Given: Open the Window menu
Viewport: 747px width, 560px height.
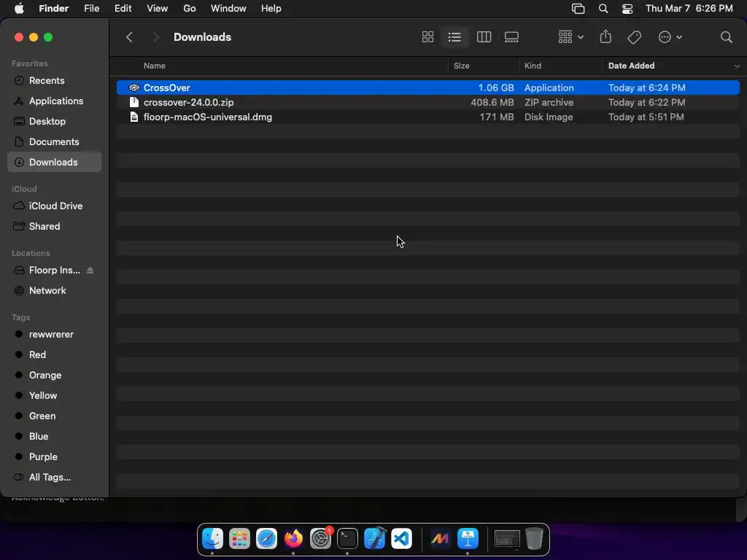Looking at the screenshot, I should [228, 9].
